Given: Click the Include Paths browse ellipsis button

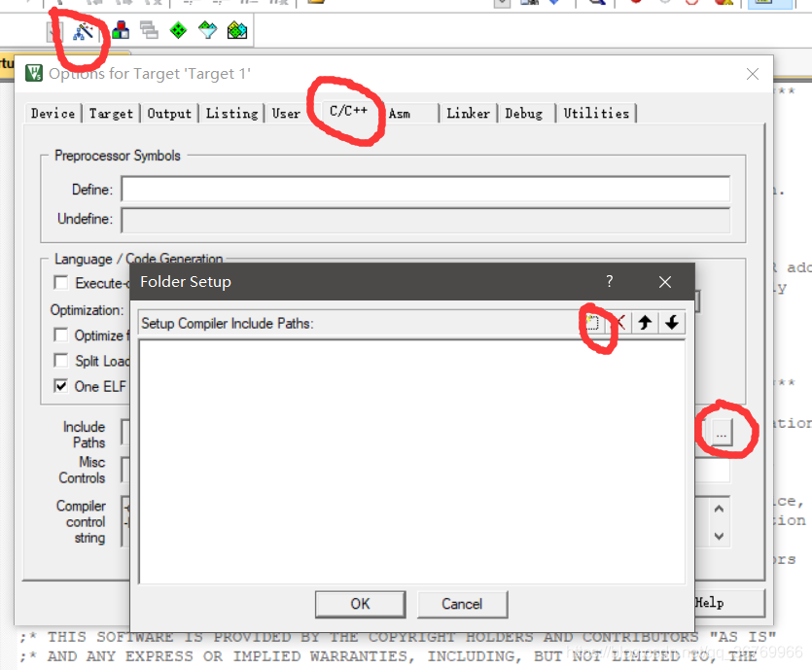Looking at the screenshot, I should [722, 431].
